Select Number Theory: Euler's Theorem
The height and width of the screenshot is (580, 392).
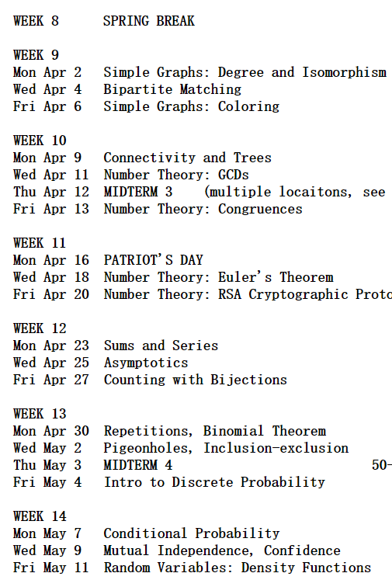pos(219,277)
